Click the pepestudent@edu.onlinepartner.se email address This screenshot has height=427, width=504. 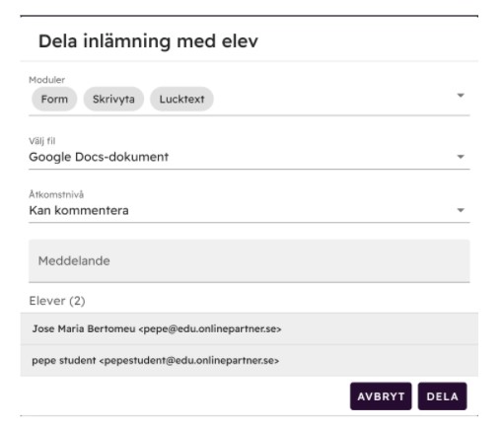coord(189,361)
